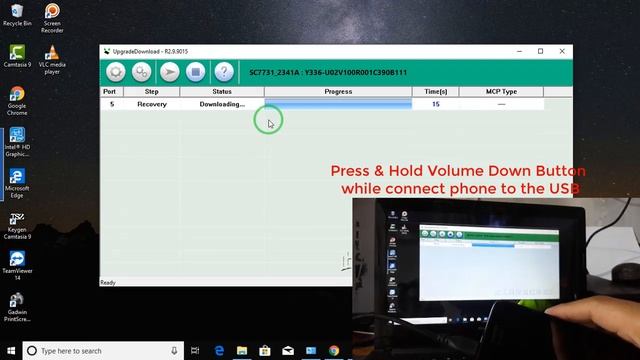The width and height of the screenshot is (640, 360).
Task: Open the Recycle Bin desktop icon
Action: pyautogui.click(x=17, y=16)
